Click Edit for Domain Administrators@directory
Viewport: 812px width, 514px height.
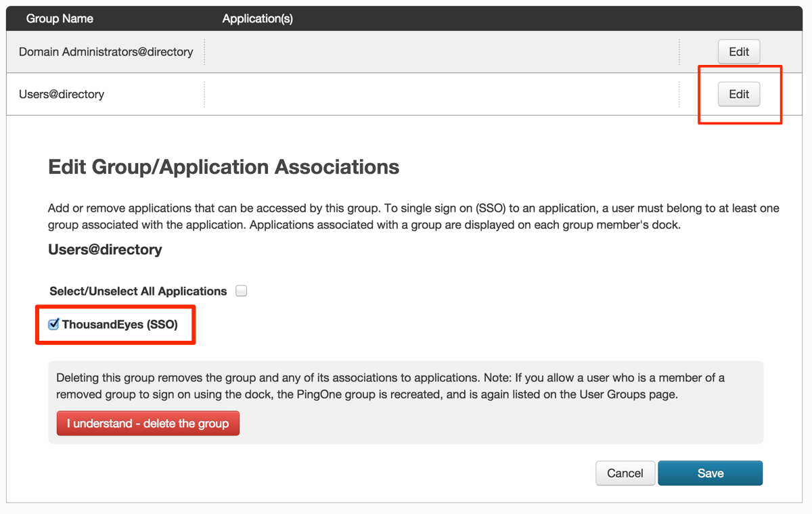click(x=738, y=51)
